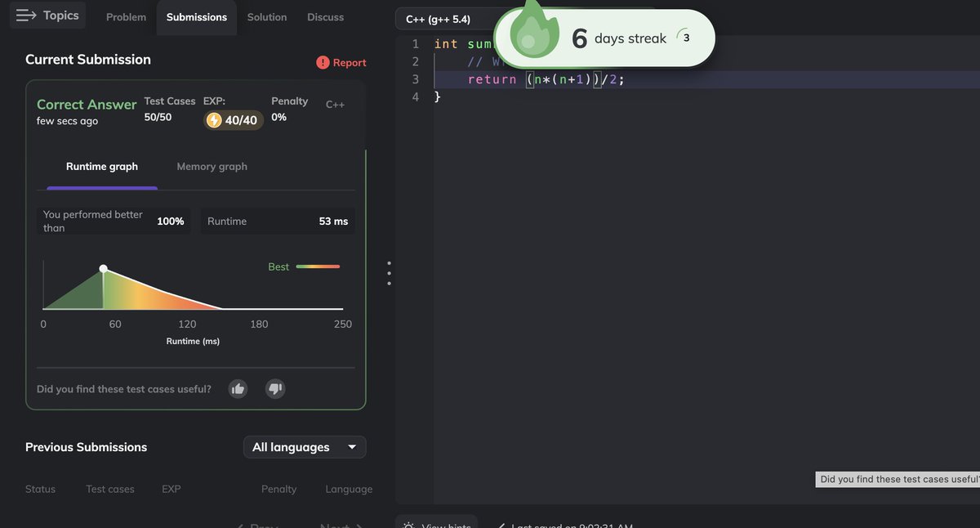This screenshot has height=528, width=980.
Task: Click the Previous Submissions heading
Action: (87, 447)
